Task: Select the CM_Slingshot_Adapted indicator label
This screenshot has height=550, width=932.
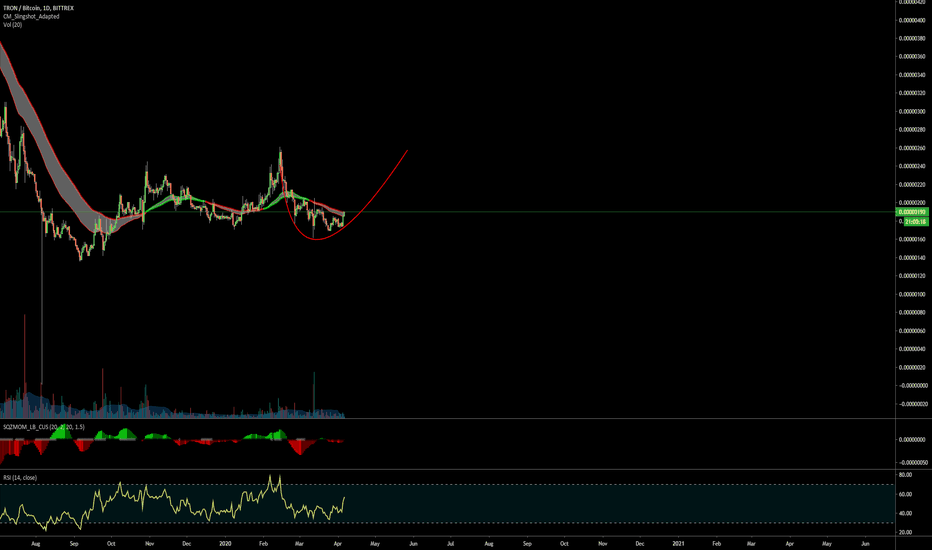Action: coord(31,17)
